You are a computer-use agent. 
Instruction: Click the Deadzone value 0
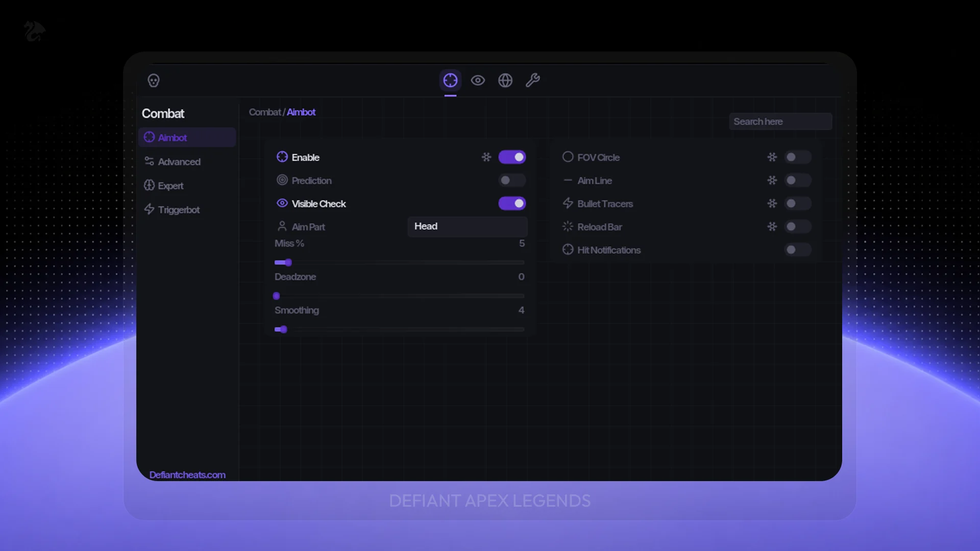point(521,277)
